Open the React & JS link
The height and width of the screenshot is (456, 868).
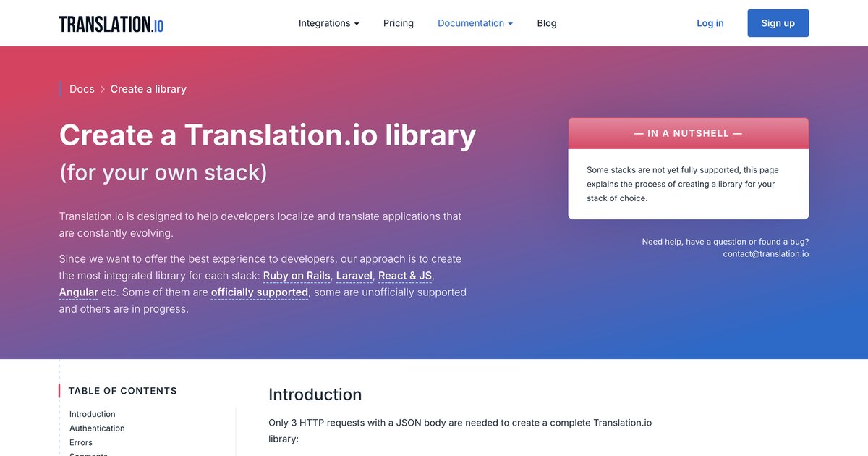405,275
